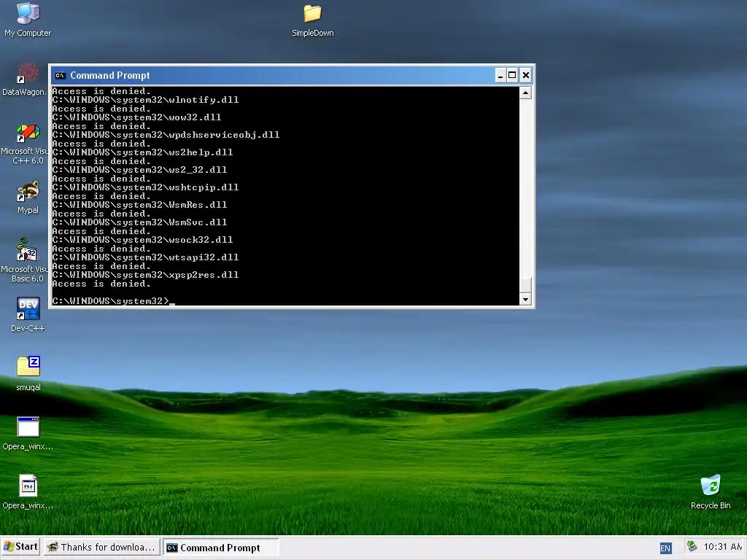Image resolution: width=747 pixels, height=560 pixels.
Task: Click the C:\WINDOWS\system32> prompt line
Action: pos(111,301)
